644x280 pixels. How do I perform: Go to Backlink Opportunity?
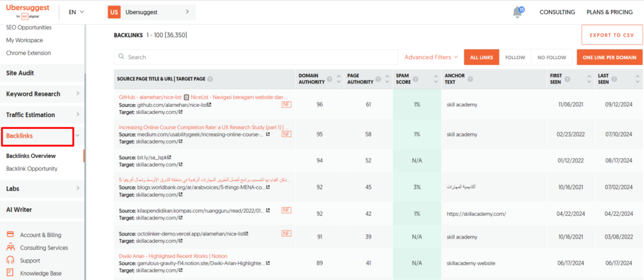tap(31, 169)
